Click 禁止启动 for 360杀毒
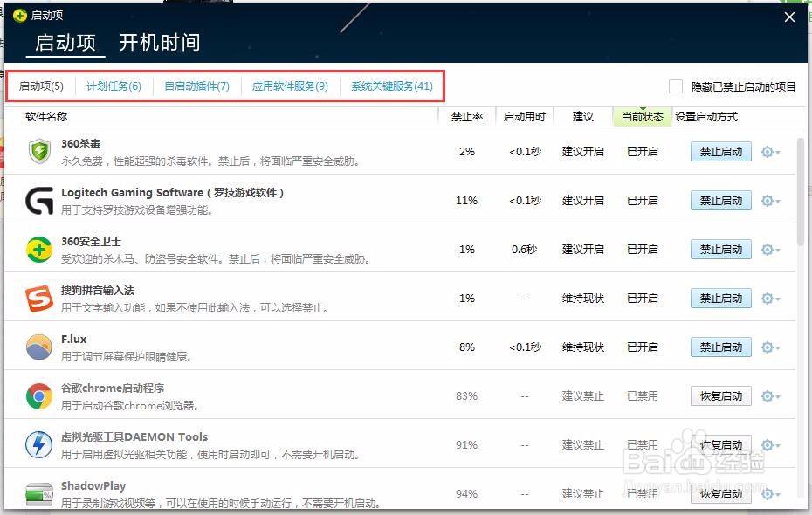The width and height of the screenshot is (812, 515). (721, 152)
